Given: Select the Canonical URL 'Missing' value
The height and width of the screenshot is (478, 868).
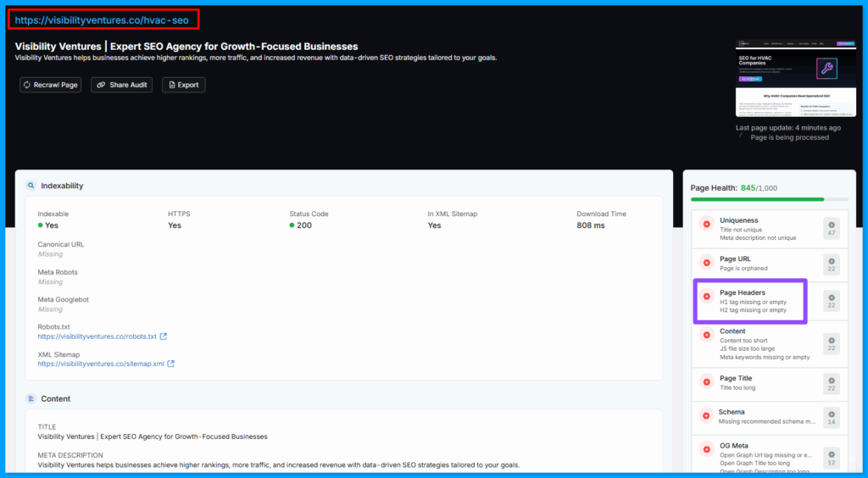Looking at the screenshot, I should [50, 254].
